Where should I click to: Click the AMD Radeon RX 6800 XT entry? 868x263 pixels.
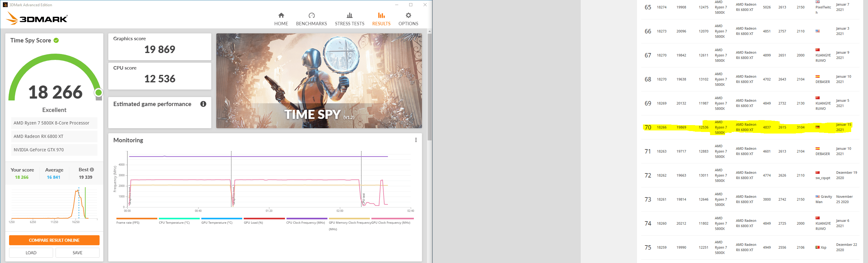coord(54,136)
